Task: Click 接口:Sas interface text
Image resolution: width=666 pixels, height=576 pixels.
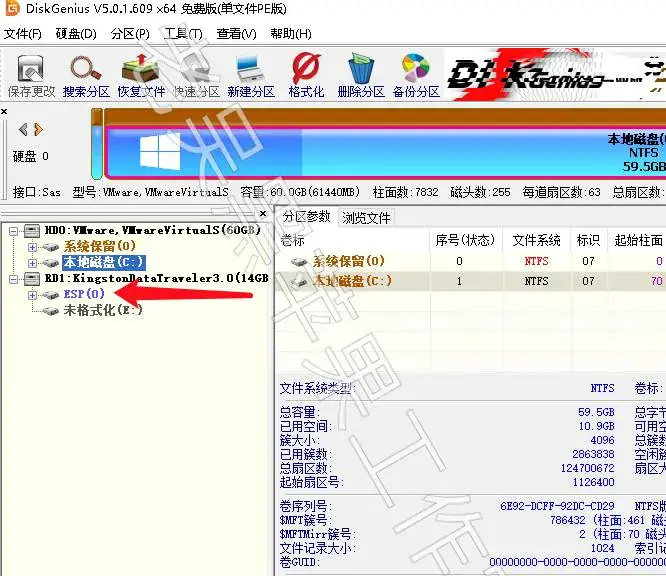Action: tap(37, 192)
